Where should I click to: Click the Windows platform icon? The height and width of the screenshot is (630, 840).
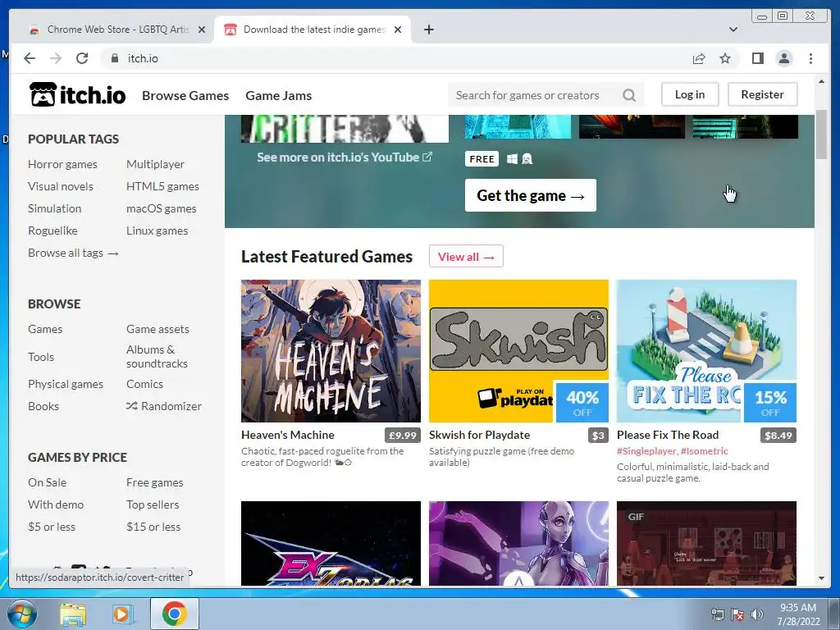[512, 159]
